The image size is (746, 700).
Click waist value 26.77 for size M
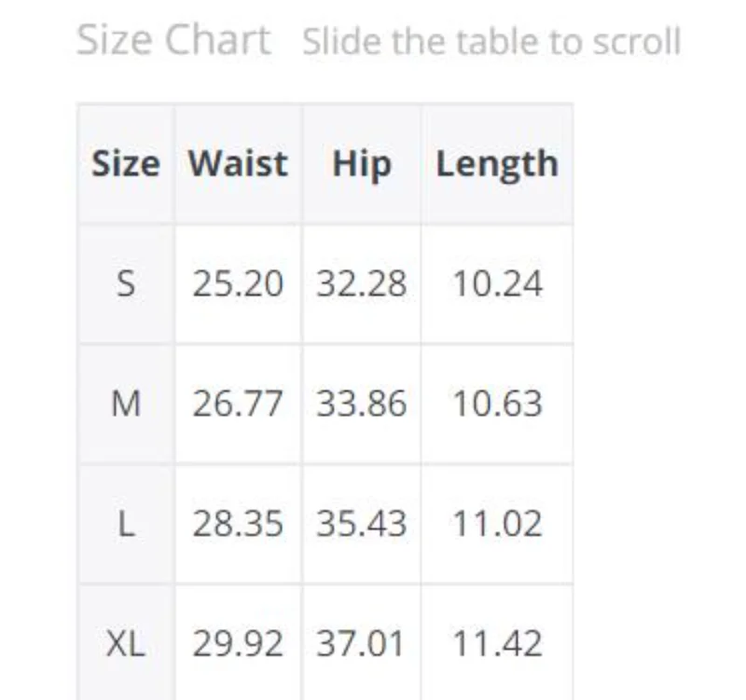[238, 404]
